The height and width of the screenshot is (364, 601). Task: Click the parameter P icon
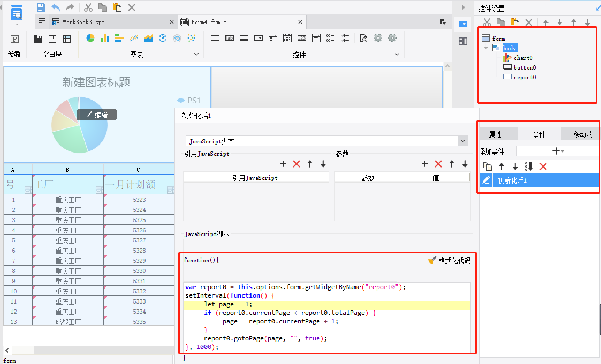pyautogui.click(x=14, y=39)
